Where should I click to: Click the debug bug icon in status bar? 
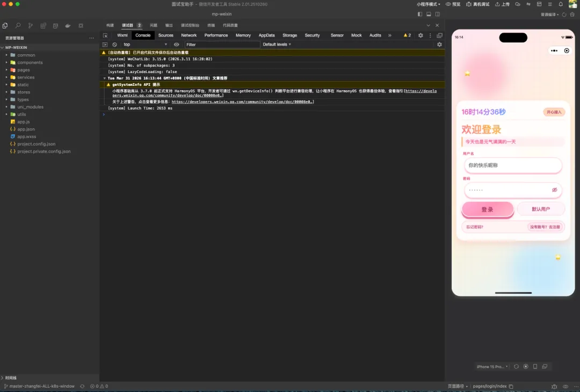point(554,387)
